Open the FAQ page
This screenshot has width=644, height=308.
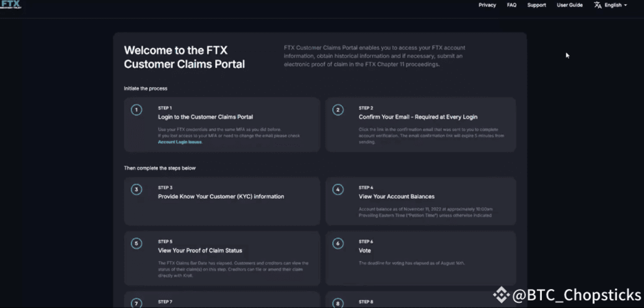(x=512, y=5)
